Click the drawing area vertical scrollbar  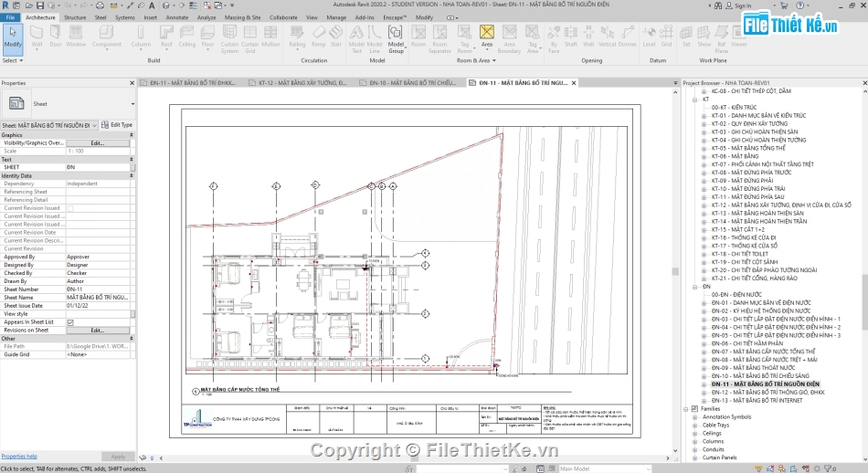[675, 271]
